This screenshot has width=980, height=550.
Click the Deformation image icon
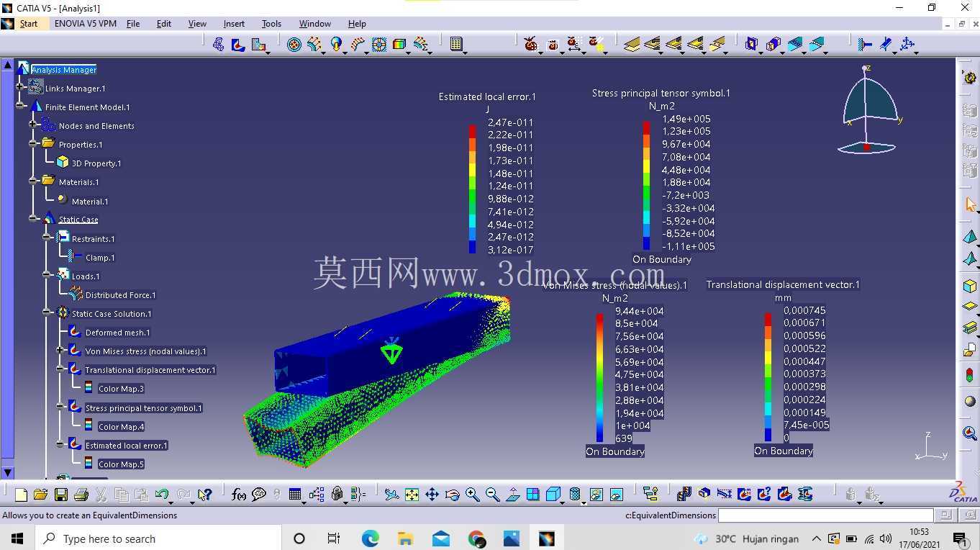click(x=219, y=45)
